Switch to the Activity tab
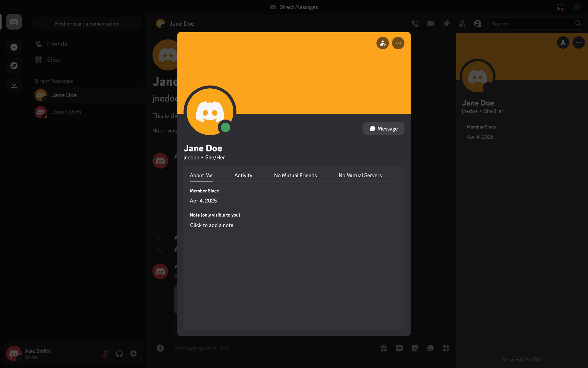588x368 pixels. coord(243,175)
